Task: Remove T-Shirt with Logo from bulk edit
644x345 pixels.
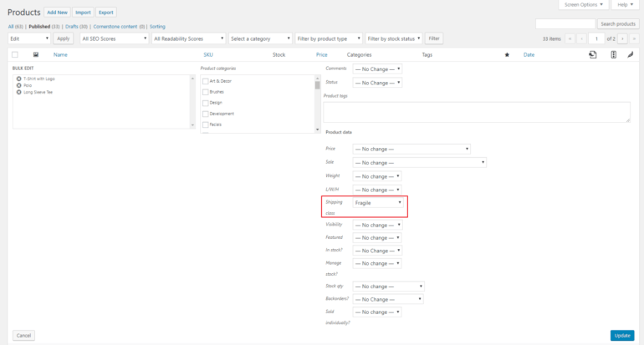Action: [x=19, y=79]
